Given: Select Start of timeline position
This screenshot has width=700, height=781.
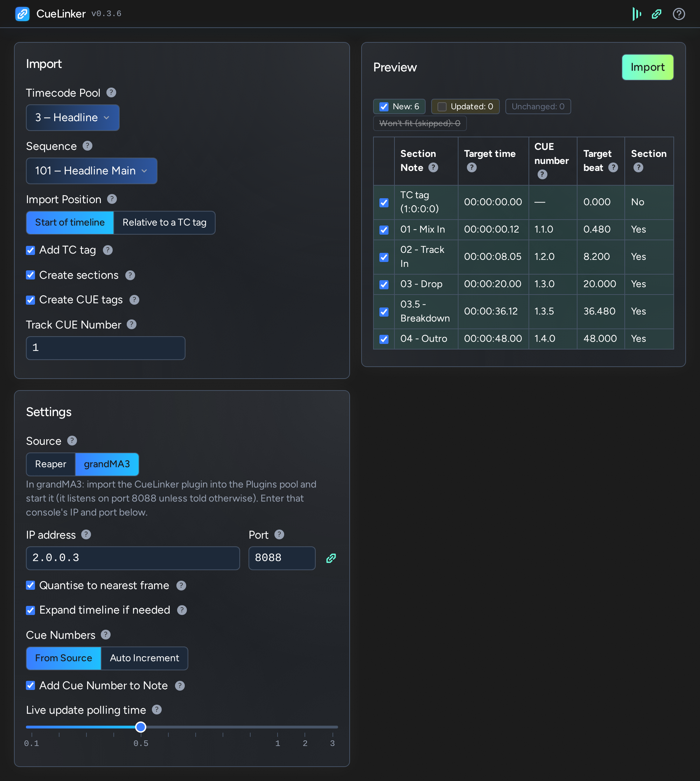Looking at the screenshot, I should 70,222.
